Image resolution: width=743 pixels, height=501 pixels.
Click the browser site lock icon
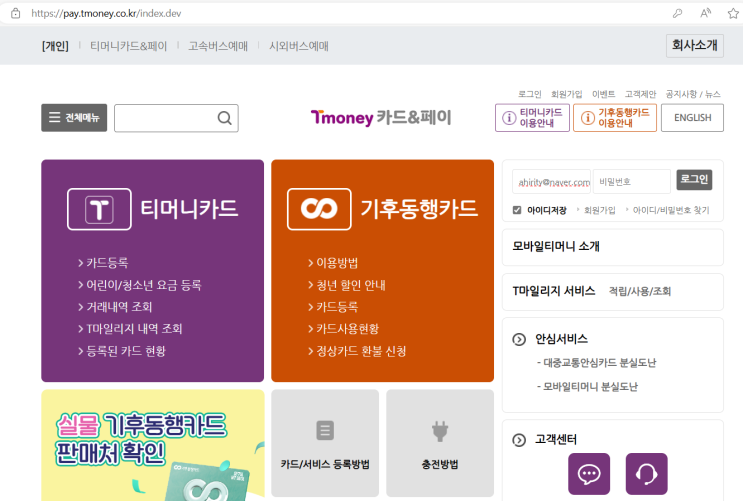pyautogui.click(x=16, y=13)
